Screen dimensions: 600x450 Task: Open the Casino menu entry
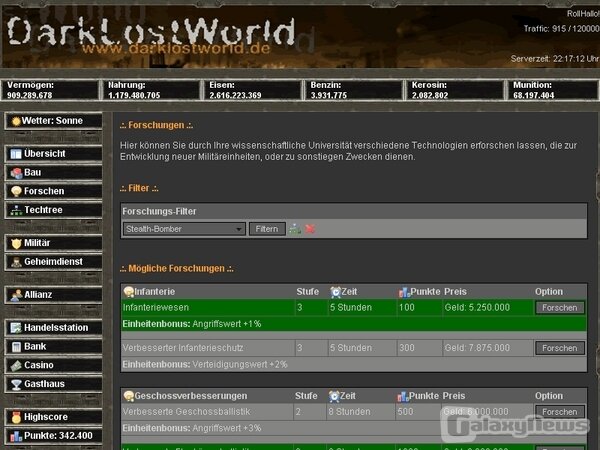(54, 365)
